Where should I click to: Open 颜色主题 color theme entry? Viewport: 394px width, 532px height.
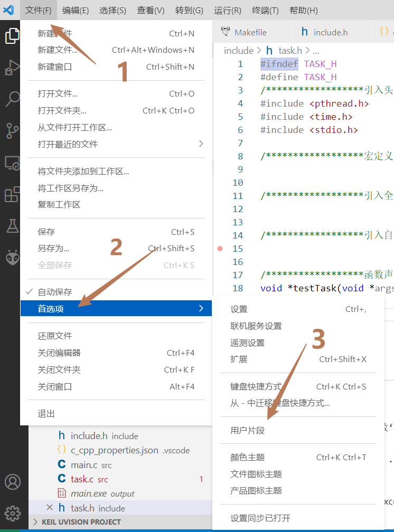pyautogui.click(x=298, y=458)
